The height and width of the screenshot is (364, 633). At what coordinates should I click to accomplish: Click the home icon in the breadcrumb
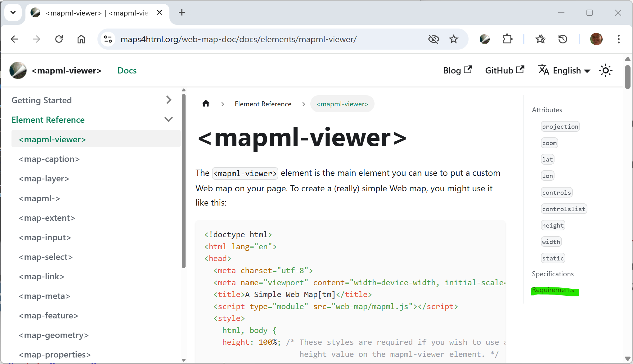coord(206,104)
